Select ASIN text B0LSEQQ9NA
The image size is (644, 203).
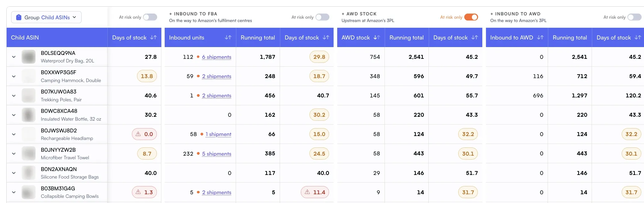coord(58,53)
